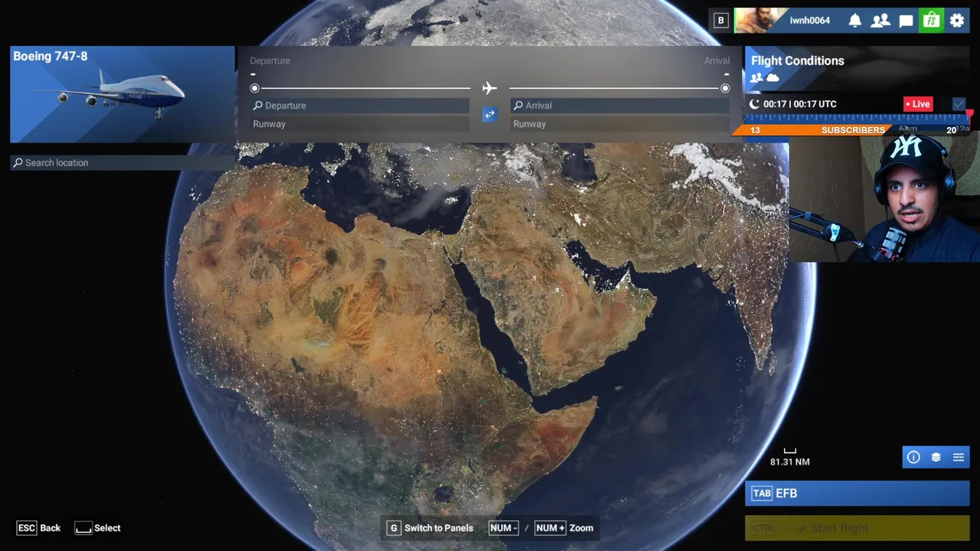
Task: Select the Boeing 747-8 aircraft tile
Action: click(122, 94)
